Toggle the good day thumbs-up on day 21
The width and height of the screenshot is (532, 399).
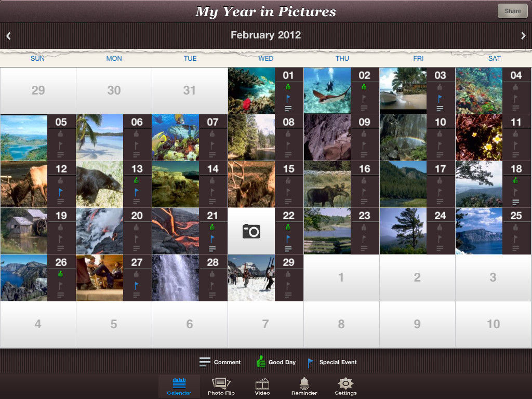pyautogui.click(x=212, y=228)
